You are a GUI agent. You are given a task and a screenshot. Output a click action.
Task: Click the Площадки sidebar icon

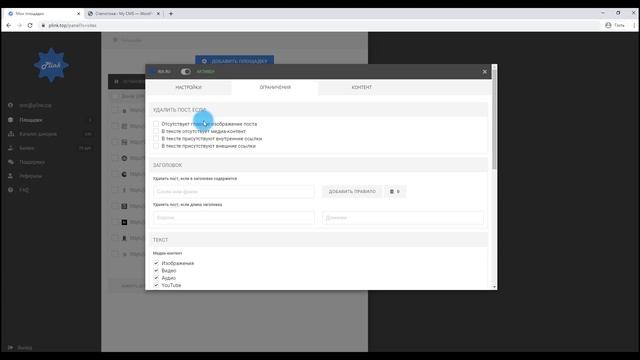(x=11, y=120)
